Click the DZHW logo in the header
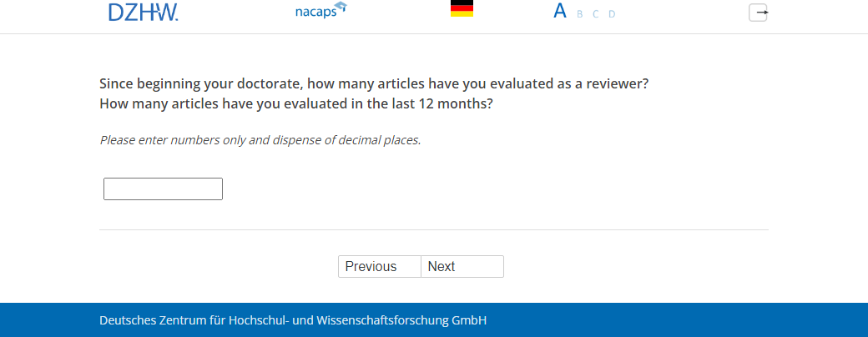This screenshot has height=337, width=868. (x=143, y=13)
